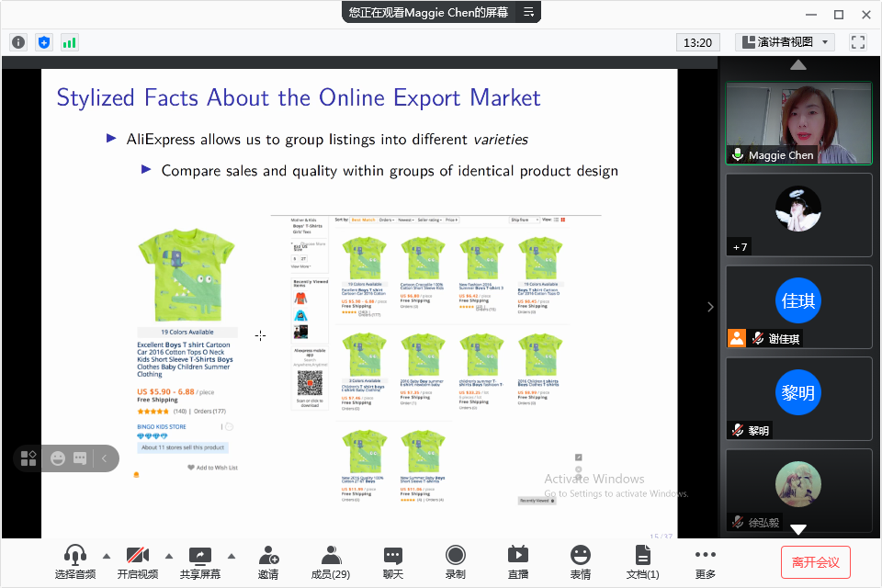
Task: Open meeting info icon
Action: click(x=18, y=42)
